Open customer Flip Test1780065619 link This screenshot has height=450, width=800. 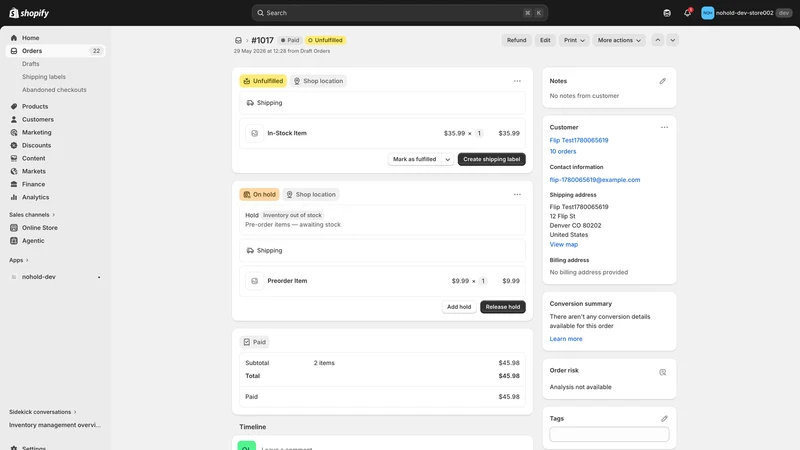579,140
